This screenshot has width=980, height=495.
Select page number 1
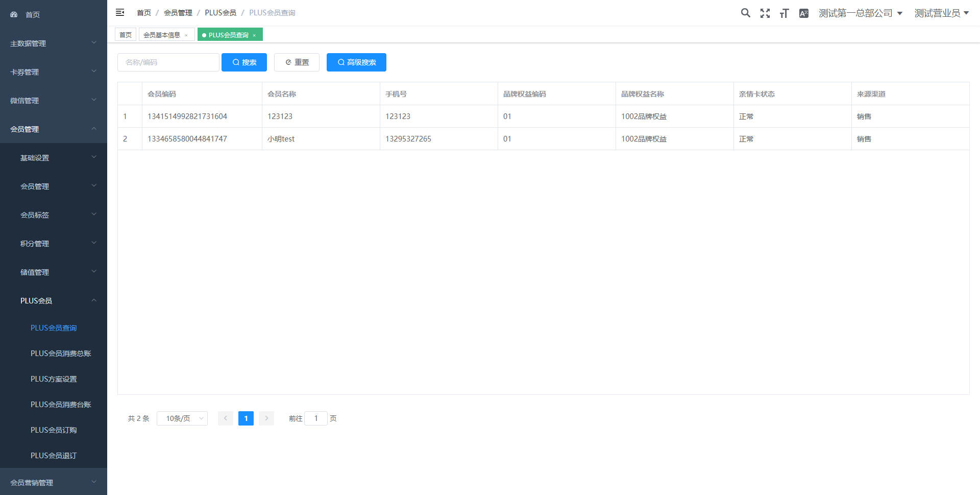click(x=246, y=418)
